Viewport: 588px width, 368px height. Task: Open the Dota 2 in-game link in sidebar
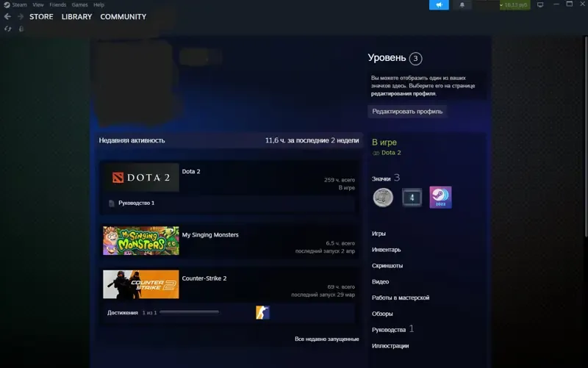pos(391,153)
